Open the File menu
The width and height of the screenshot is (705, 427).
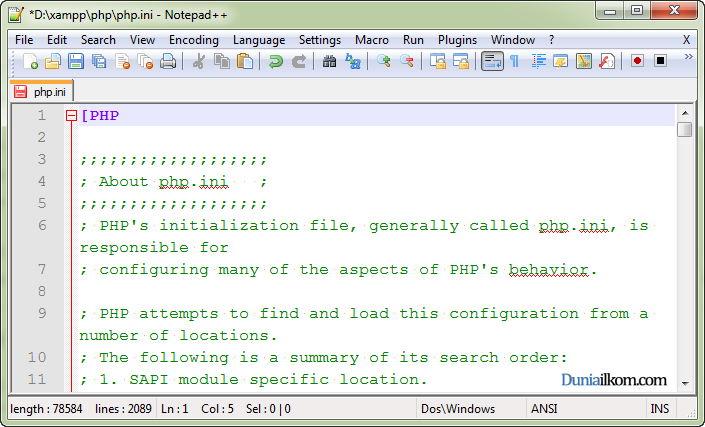24,40
